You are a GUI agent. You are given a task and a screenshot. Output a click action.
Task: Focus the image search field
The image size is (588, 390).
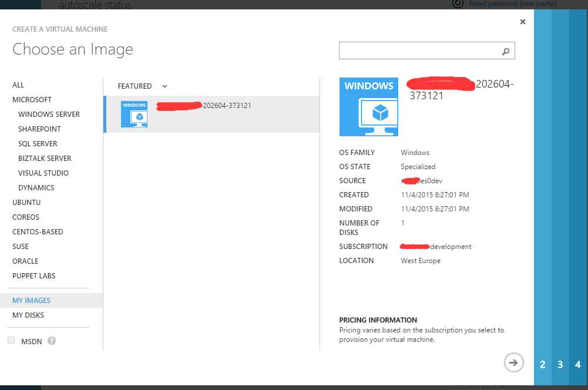[x=426, y=51]
